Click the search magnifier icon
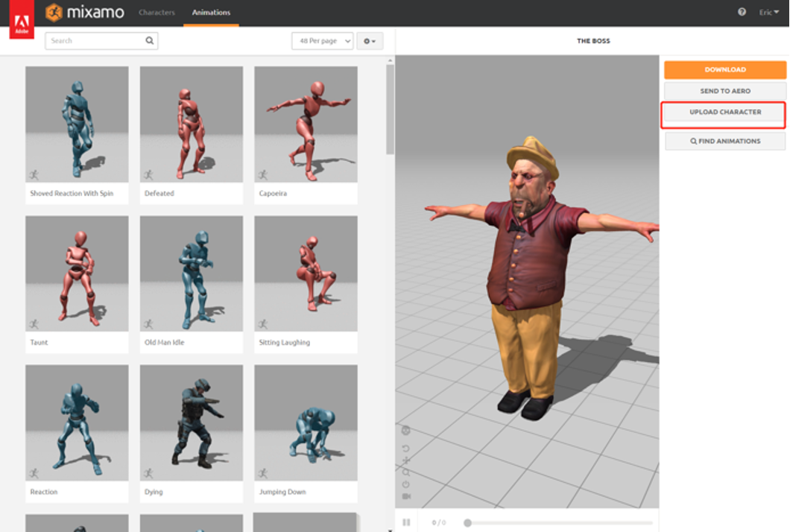Screen dimensions: 790x532 click(x=150, y=40)
